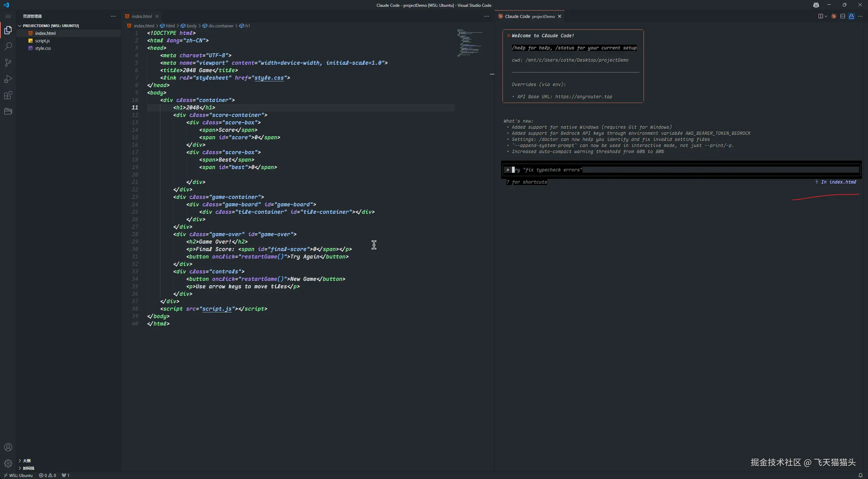The height and width of the screenshot is (479, 868).
Task: Toggle the hamburger application menu
Action: click(8, 16)
